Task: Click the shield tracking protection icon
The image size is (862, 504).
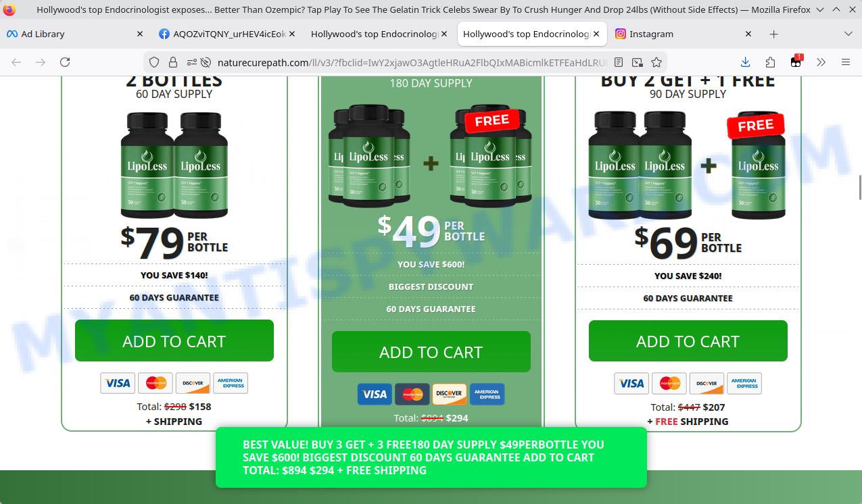Action: 154,62
